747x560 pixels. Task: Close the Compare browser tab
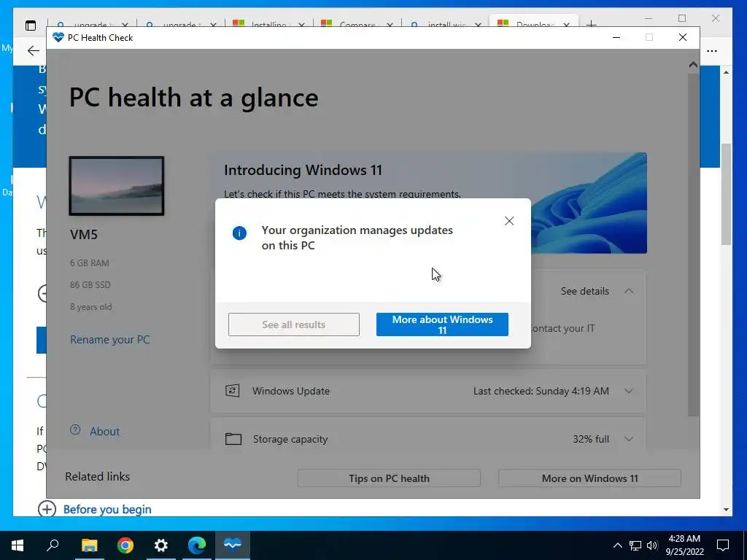[390, 25]
